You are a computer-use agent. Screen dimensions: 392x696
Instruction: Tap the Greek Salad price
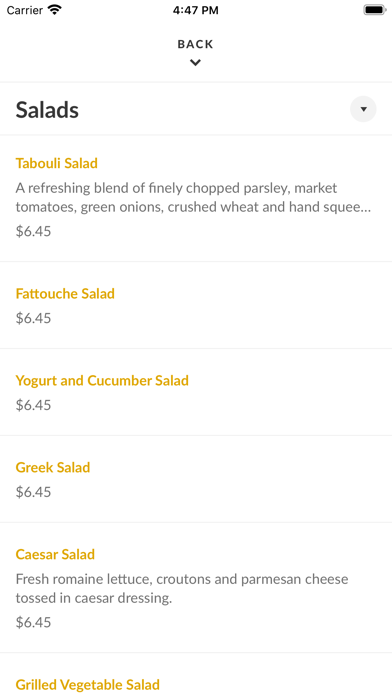point(33,492)
